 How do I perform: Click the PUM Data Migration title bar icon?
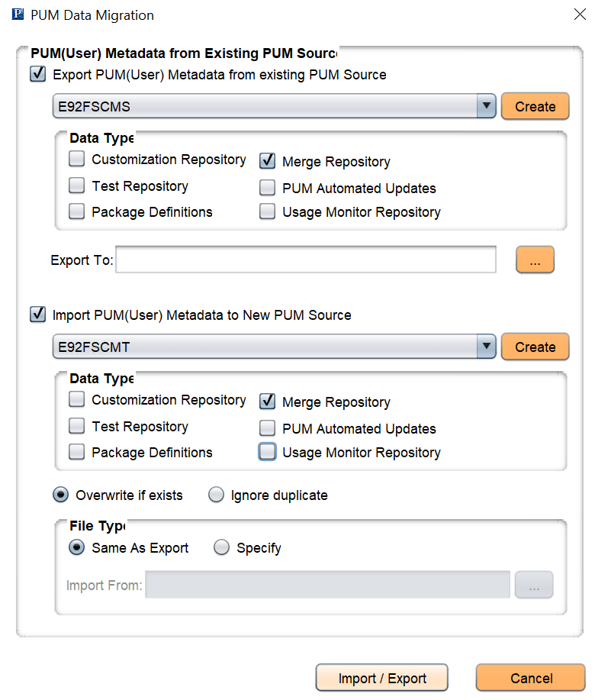pos(17,14)
